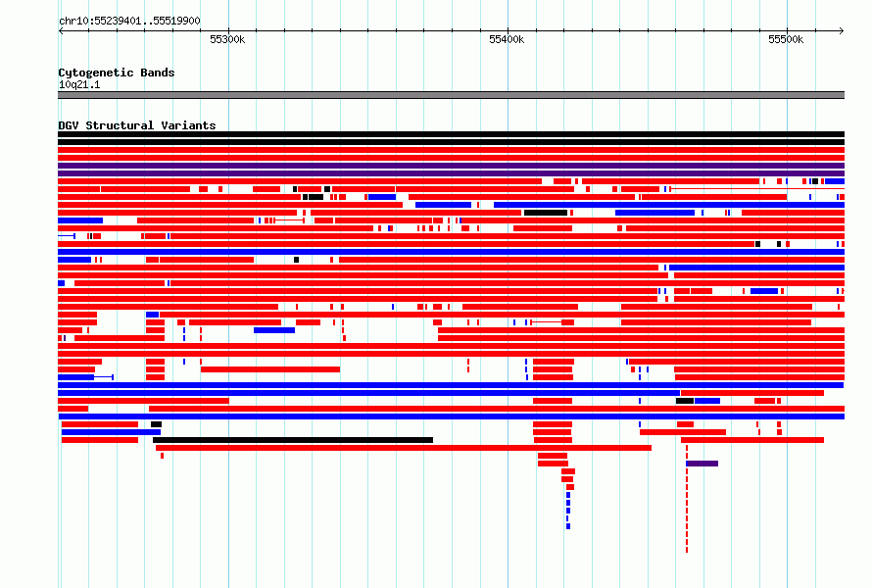The image size is (872, 588).
Task: Click the right arrowhead of the ruler
Action: (842, 30)
